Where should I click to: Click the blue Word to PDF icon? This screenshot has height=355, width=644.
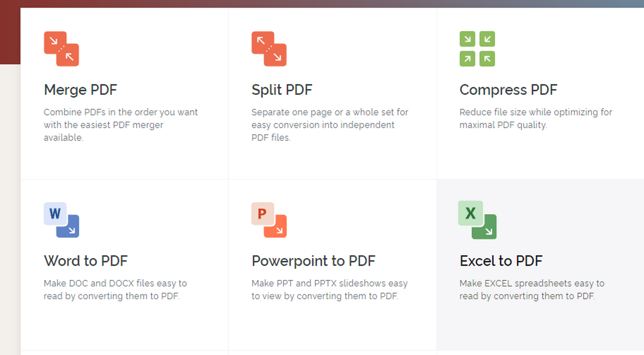pyautogui.click(x=61, y=220)
